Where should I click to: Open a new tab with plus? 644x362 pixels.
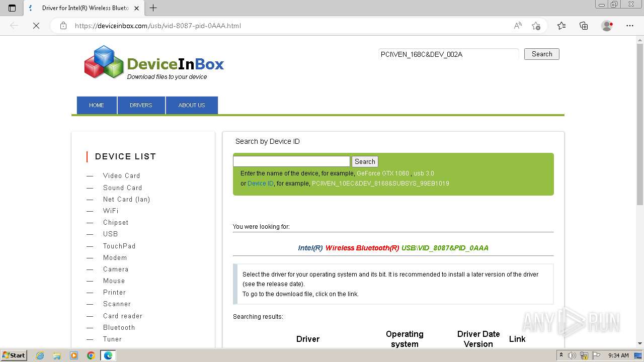(x=153, y=8)
